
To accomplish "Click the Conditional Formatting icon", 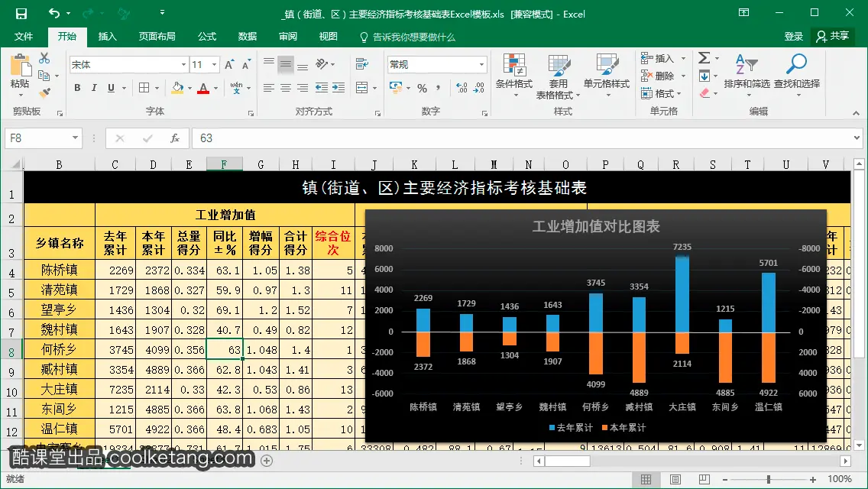I will (x=514, y=65).
